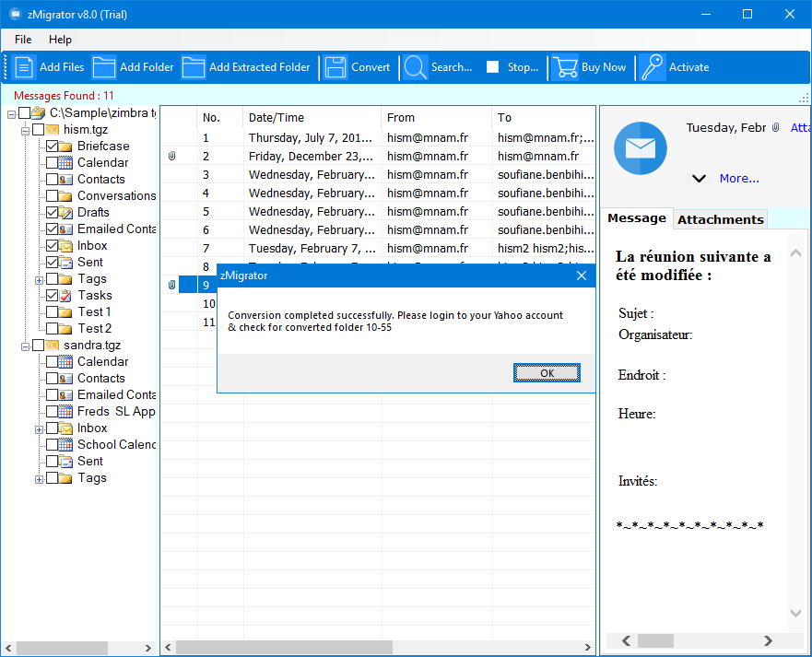The image size is (812, 657).
Task: Uncheck the Tasks checkbox
Action: pos(52,296)
